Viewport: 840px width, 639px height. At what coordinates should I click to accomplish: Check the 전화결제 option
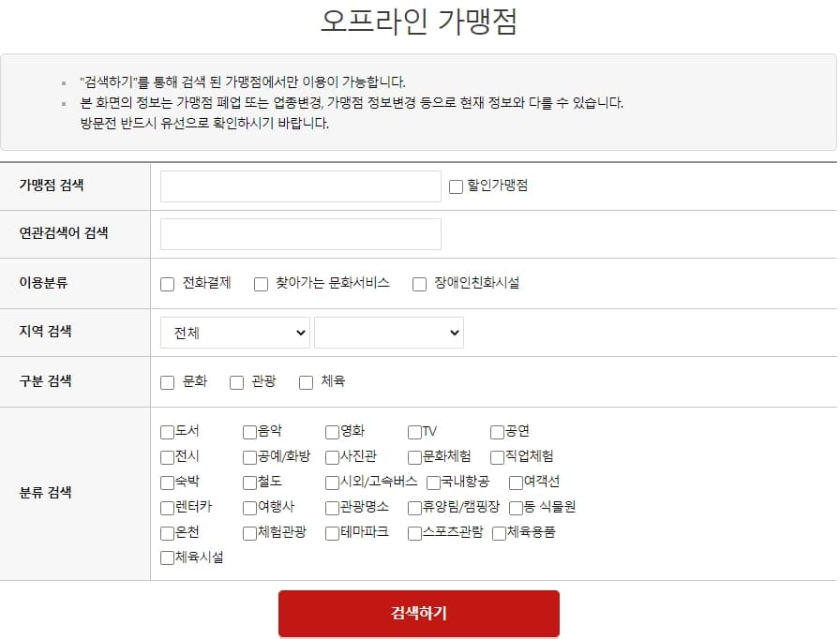(167, 284)
